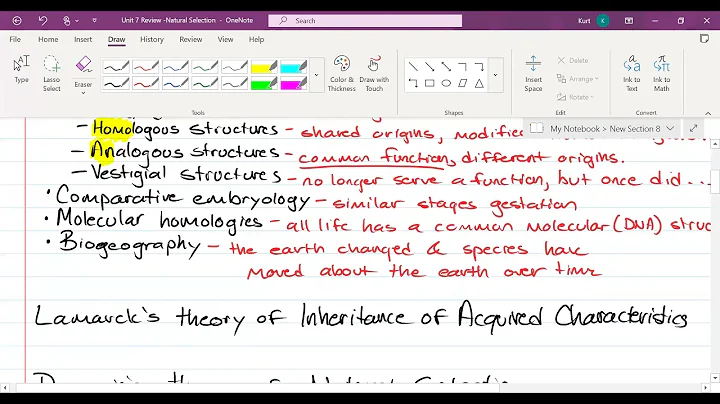
Task: Toggle Touch/Mouse mode button
Action: click(67, 21)
